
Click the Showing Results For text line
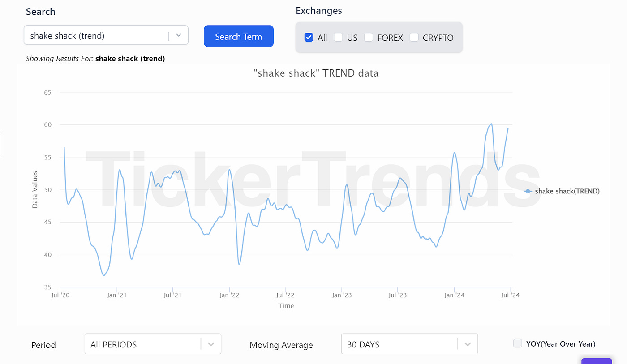(x=95, y=59)
